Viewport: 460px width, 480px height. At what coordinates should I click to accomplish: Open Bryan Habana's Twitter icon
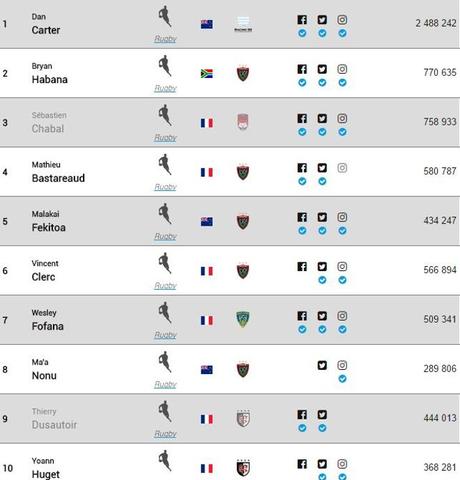click(322, 69)
